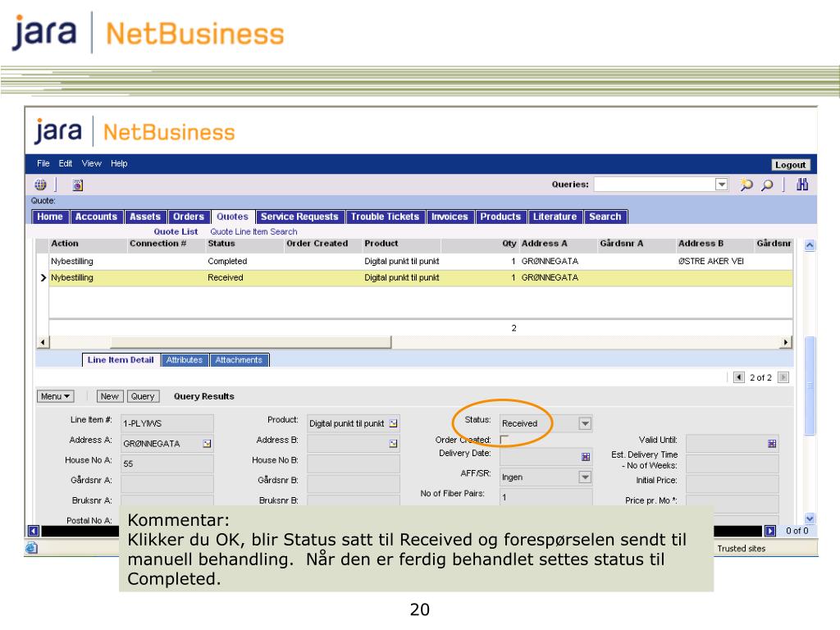Click the House No B field
This screenshot has height=630, width=840.
pyautogui.click(x=354, y=464)
